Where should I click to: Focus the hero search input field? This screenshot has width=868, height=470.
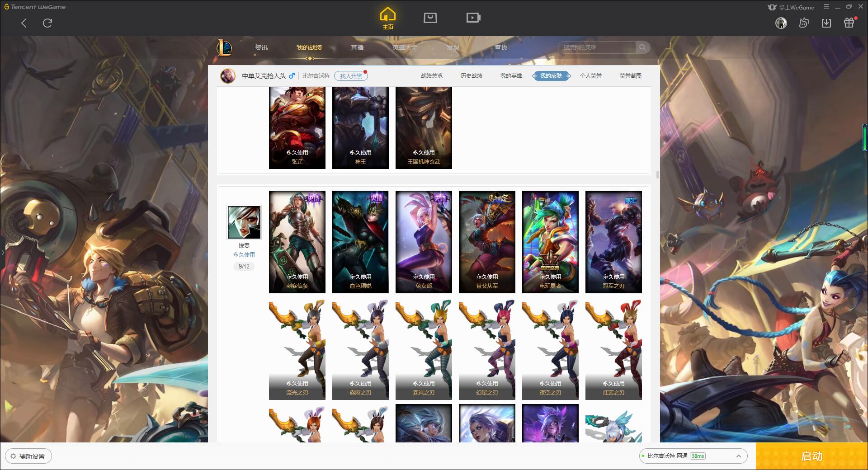tap(597, 47)
